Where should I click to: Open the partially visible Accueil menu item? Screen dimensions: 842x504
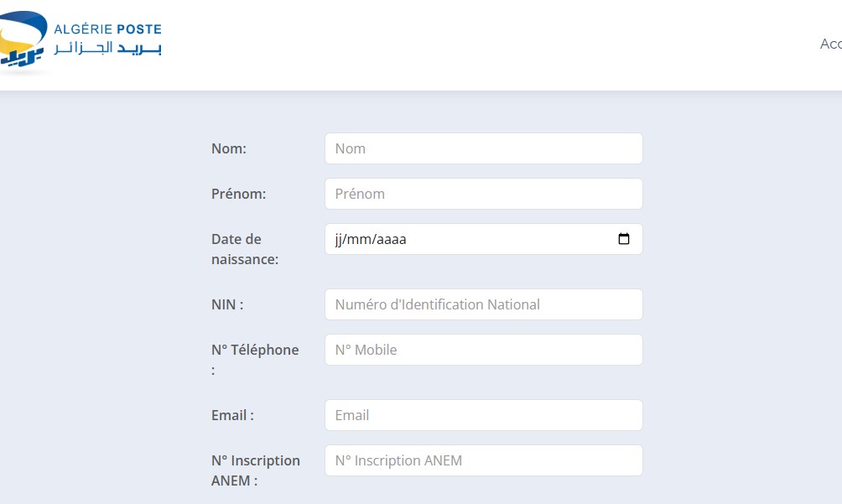831,44
